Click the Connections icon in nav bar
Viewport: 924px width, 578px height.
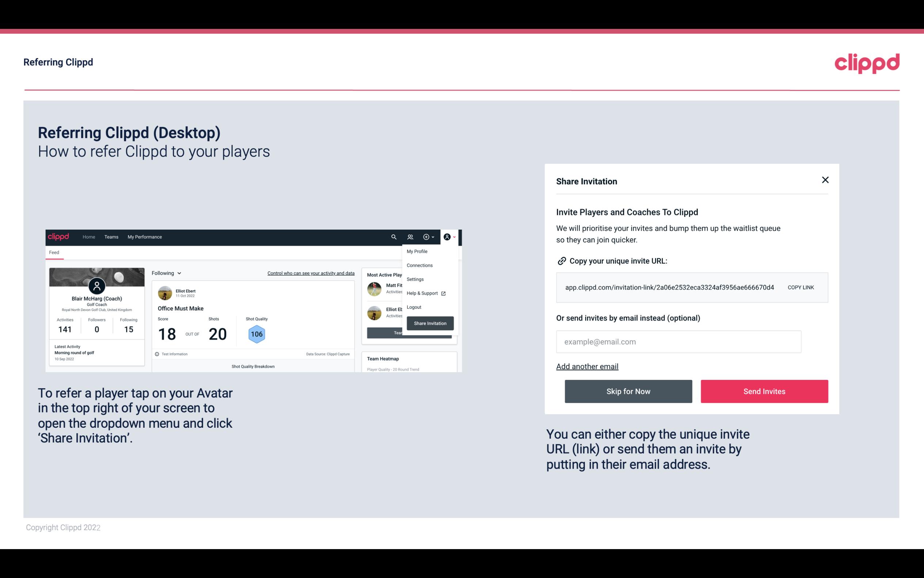411,237
